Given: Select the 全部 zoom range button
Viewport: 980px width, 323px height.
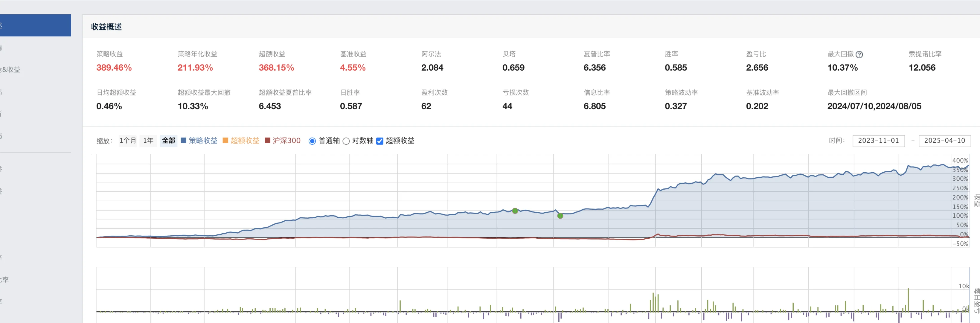Looking at the screenshot, I should coord(169,140).
